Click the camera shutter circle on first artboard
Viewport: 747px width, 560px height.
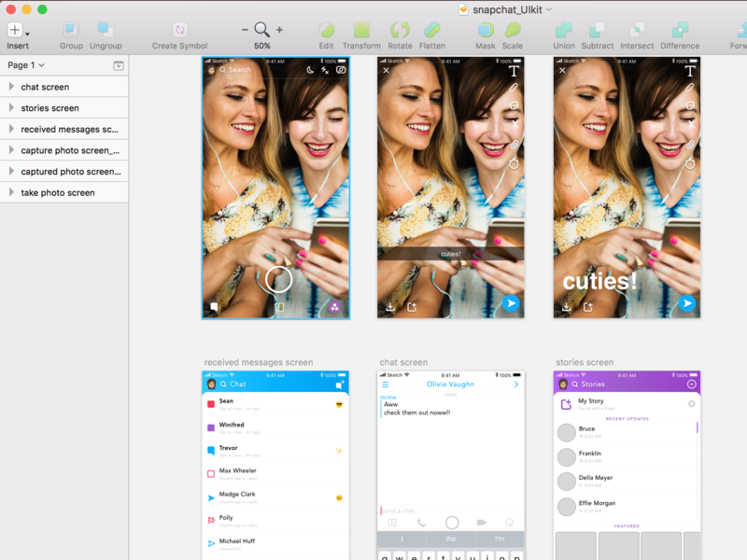278,279
